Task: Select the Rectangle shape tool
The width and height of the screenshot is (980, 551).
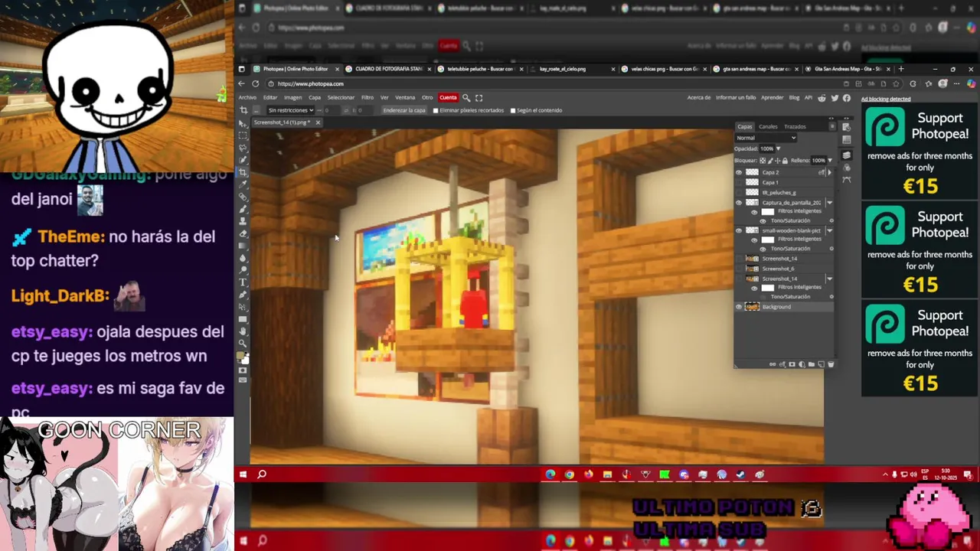Action: [x=243, y=319]
